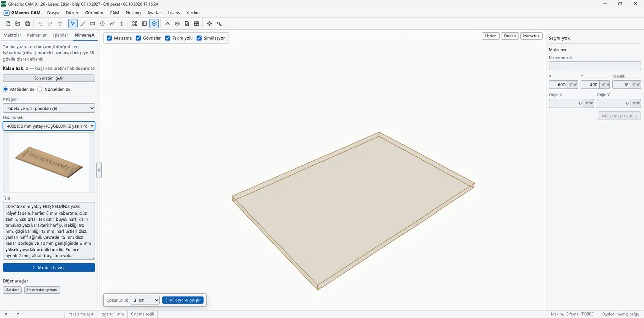Select the circle drawing tool
The width and height of the screenshot is (644, 318).
[x=102, y=24]
